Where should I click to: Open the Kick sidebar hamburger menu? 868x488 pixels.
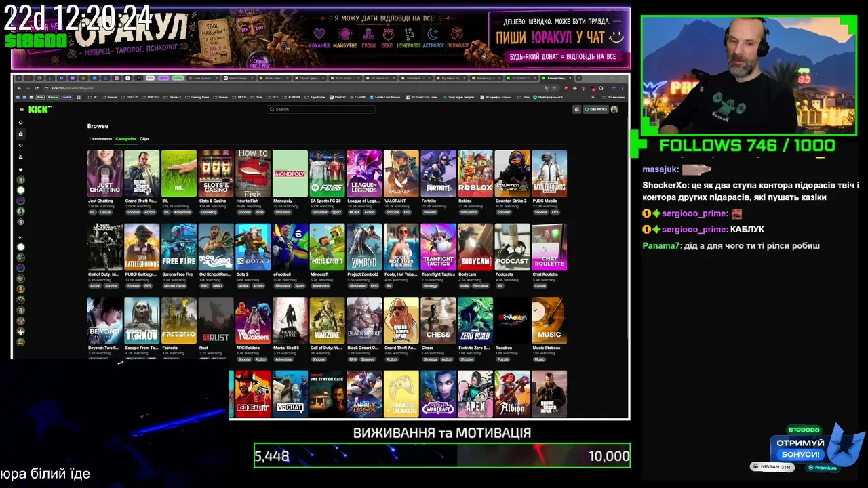click(x=21, y=109)
